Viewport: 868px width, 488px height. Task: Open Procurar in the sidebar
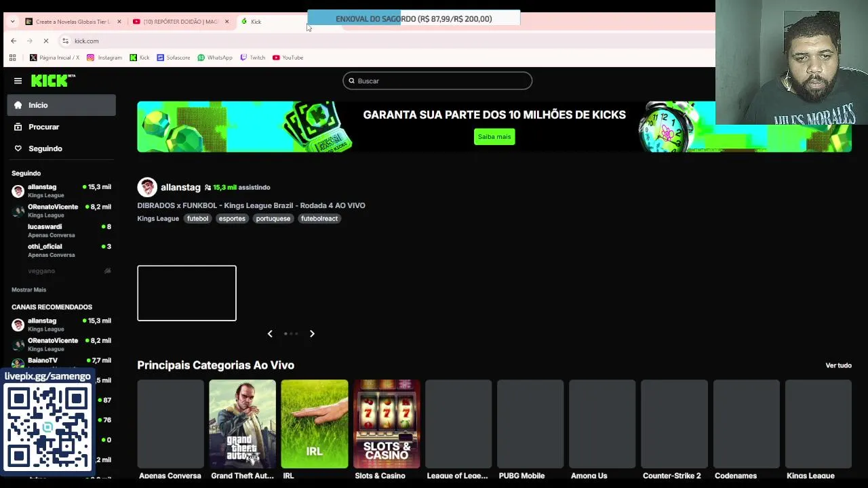pos(62,127)
